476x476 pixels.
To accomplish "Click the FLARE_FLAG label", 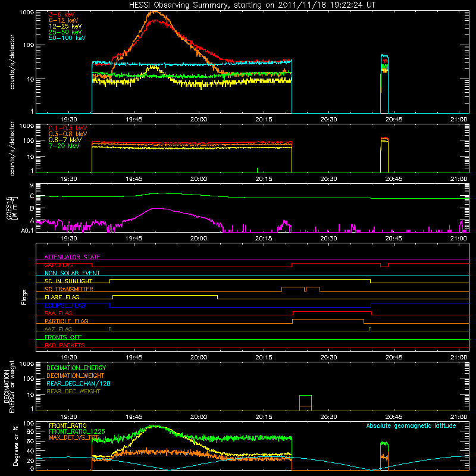I will (62, 297).
